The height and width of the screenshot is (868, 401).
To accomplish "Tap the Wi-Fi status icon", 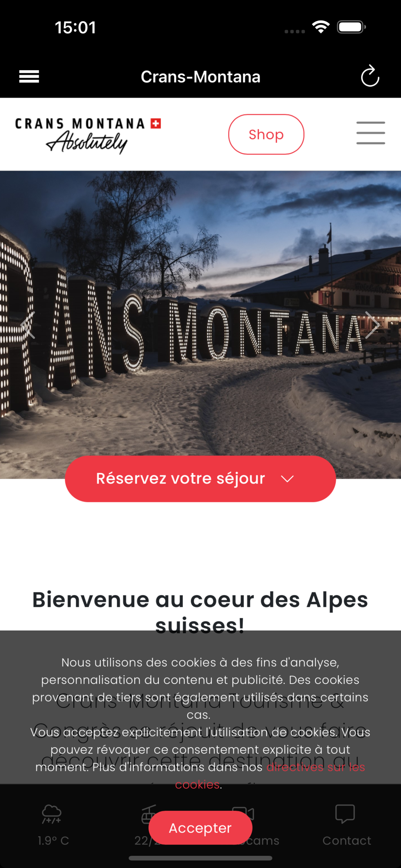I will tap(321, 27).
